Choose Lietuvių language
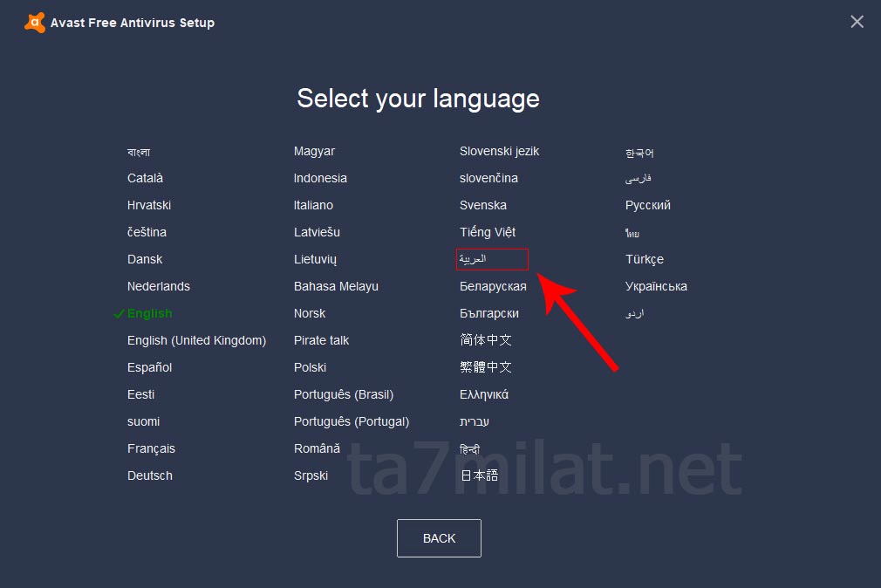Image resolution: width=881 pixels, height=588 pixels. tap(315, 259)
